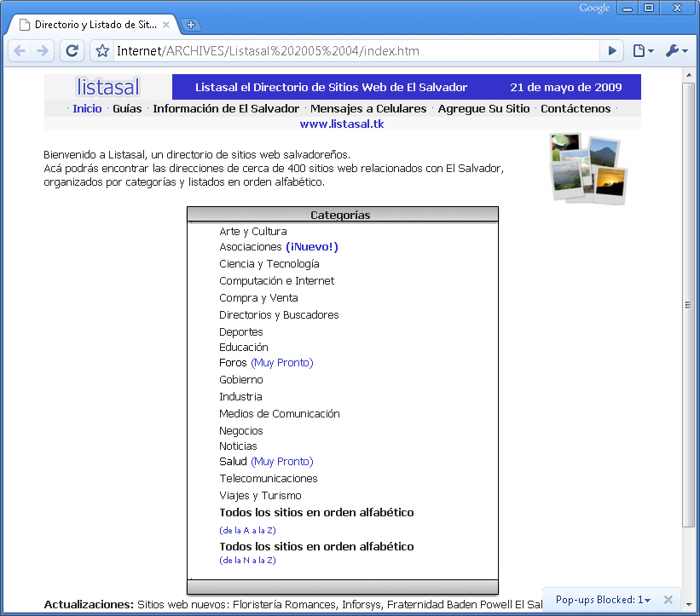This screenshot has width=700, height=616.
Task: Open Mensajes a Celulares menu item
Action: [x=368, y=108]
